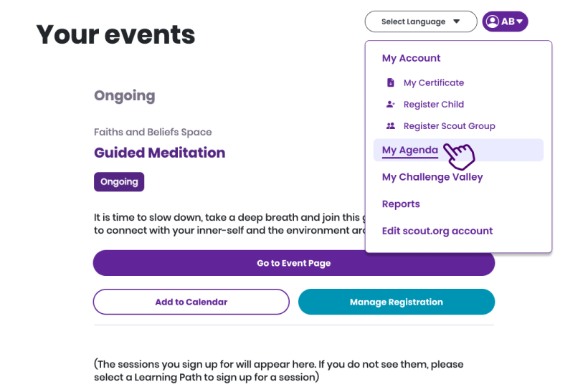Choose Reports in the account menu
The width and height of the screenshot is (588, 392).
401,204
